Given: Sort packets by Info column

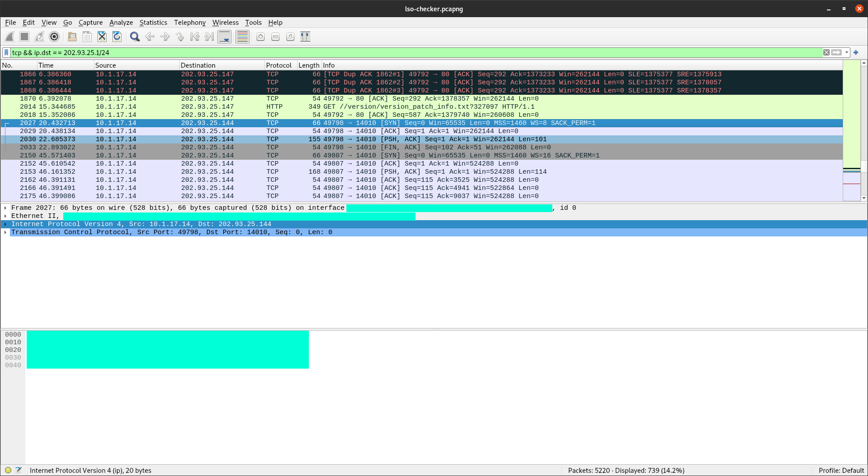Looking at the screenshot, I should pyautogui.click(x=582, y=65).
